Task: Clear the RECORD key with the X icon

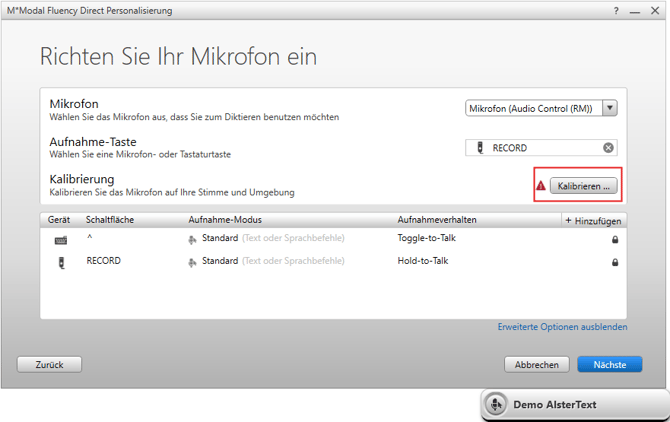Action: coord(608,148)
